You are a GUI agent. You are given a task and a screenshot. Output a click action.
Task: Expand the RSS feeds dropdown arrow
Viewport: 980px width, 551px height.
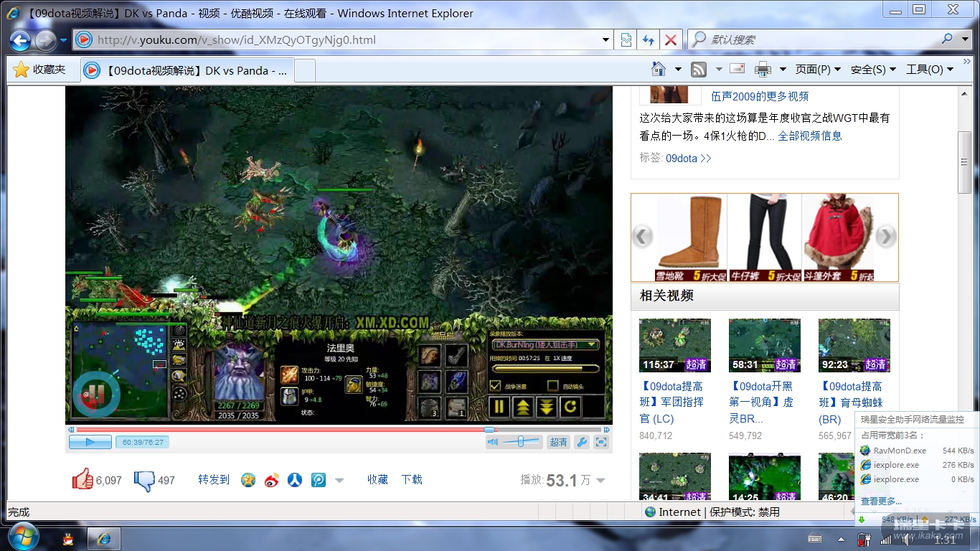(719, 70)
